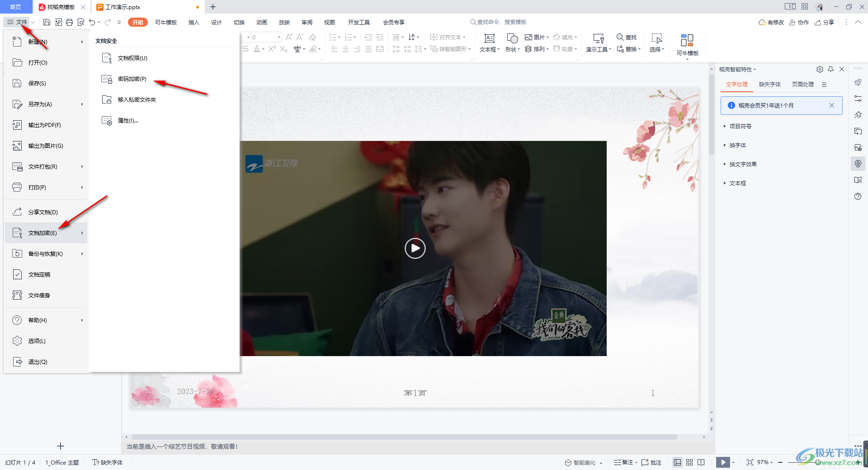
Task: Open Presentation Tools (演示工具)
Action: (x=598, y=43)
